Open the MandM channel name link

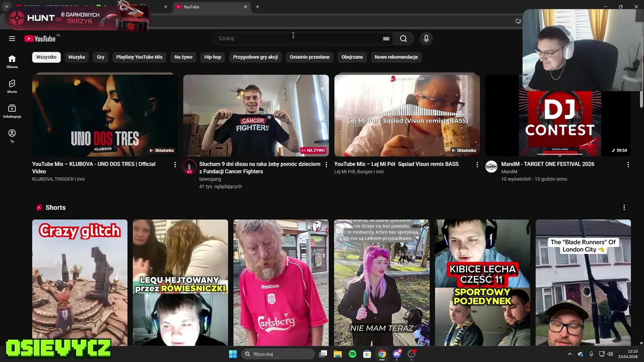pos(509,172)
